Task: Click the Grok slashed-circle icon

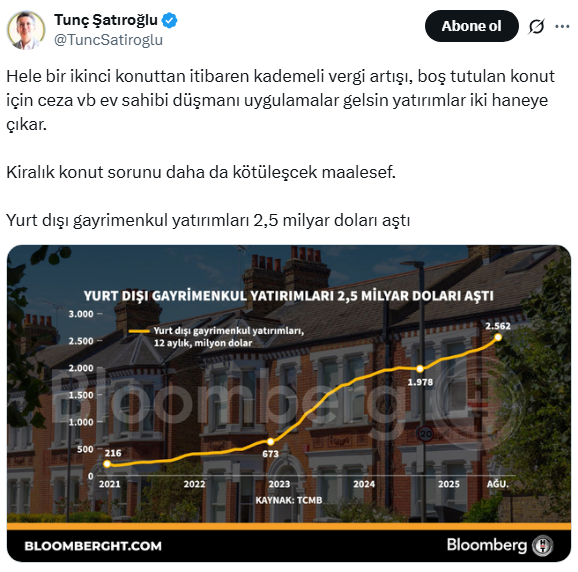Action: (536, 26)
